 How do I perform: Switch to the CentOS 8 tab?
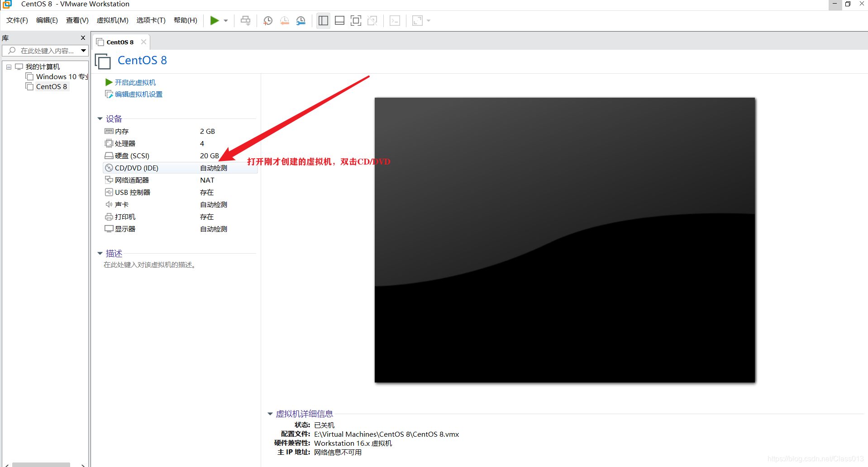(x=120, y=42)
